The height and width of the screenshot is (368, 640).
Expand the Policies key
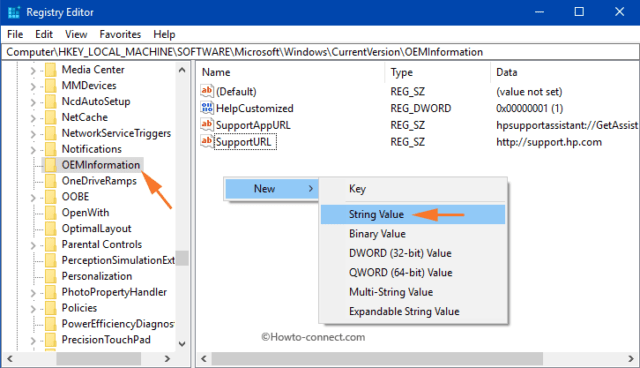[x=33, y=309]
